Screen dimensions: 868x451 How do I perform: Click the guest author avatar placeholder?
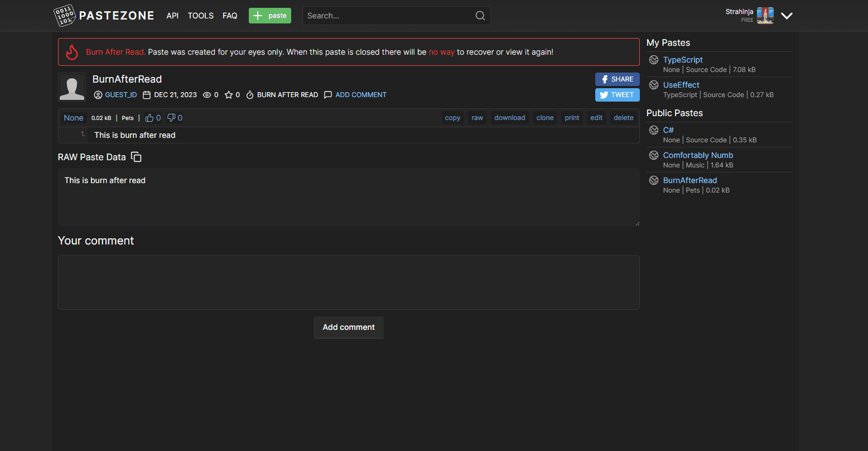pyautogui.click(x=72, y=87)
